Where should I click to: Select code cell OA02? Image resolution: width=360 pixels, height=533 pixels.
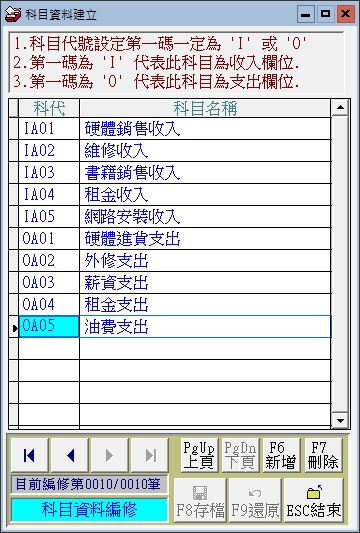pyautogui.click(x=49, y=261)
